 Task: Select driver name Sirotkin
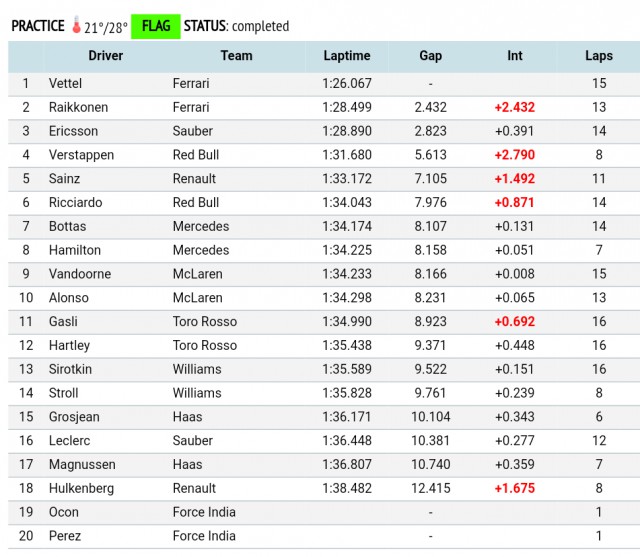point(70,369)
